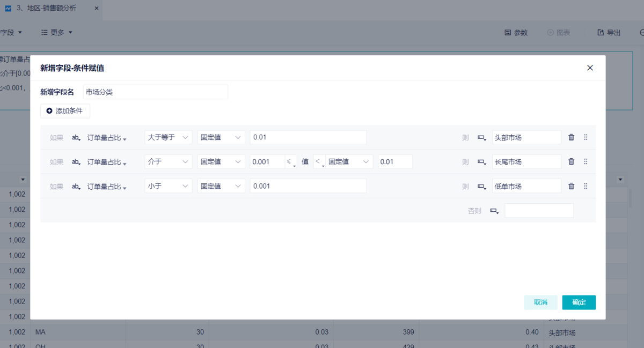Open the column filter arrow at table's right edge
Screen dimensions: 644x348
[x=620, y=179]
